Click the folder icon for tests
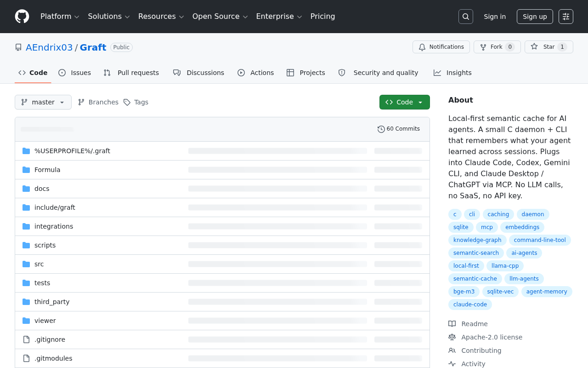The image size is (588, 368). tap(26, 283)
